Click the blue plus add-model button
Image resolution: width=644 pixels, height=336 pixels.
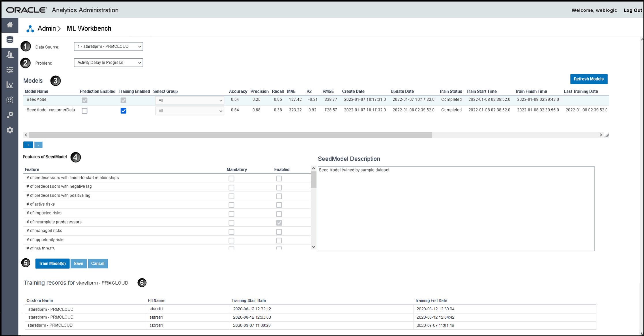click(x=28, y=145)
